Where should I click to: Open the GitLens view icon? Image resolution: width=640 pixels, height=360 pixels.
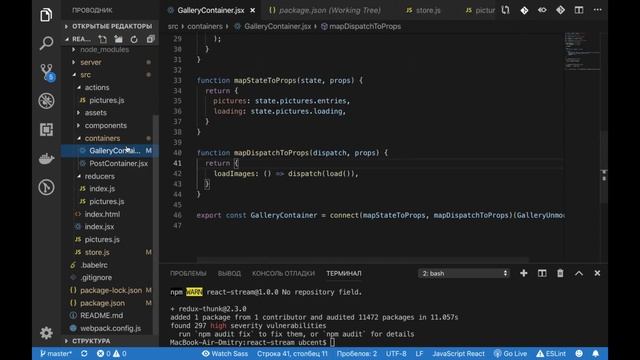coord(46,187)
